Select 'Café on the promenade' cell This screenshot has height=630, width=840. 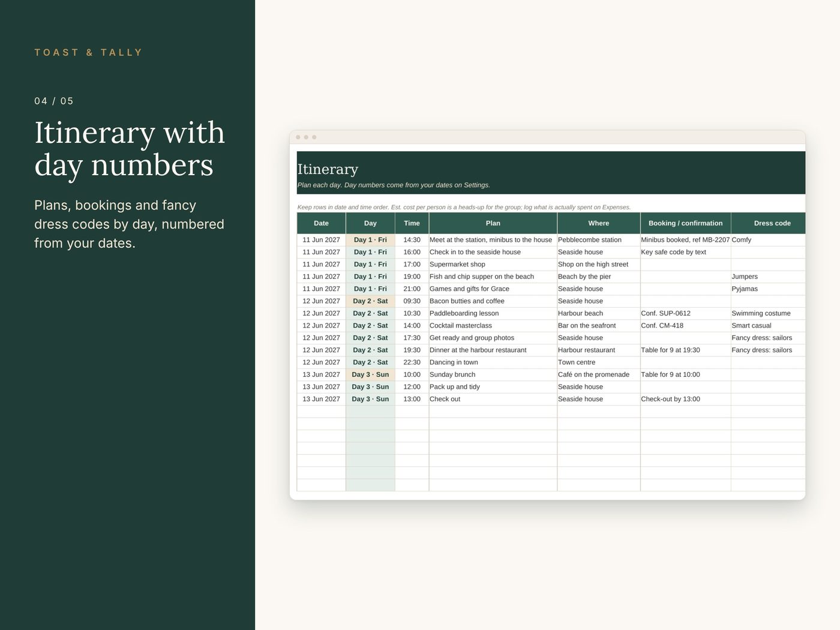point(599,374)
